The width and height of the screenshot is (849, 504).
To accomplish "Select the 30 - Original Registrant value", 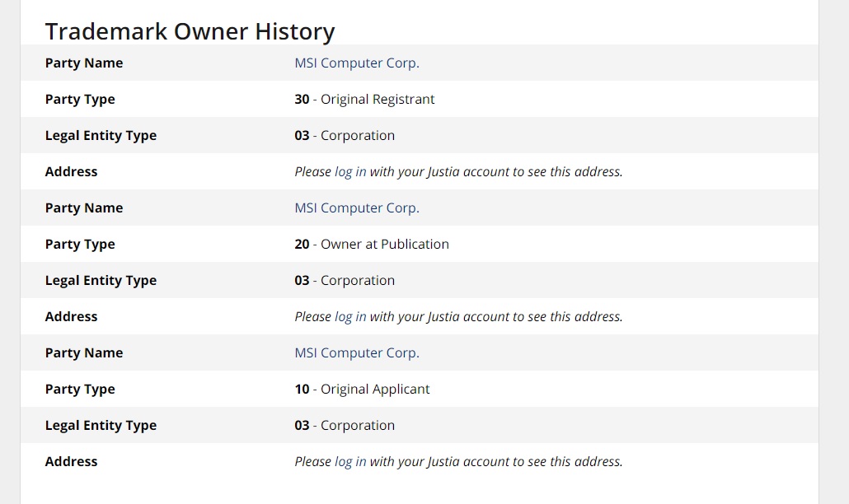I will (x=364, y=99).
